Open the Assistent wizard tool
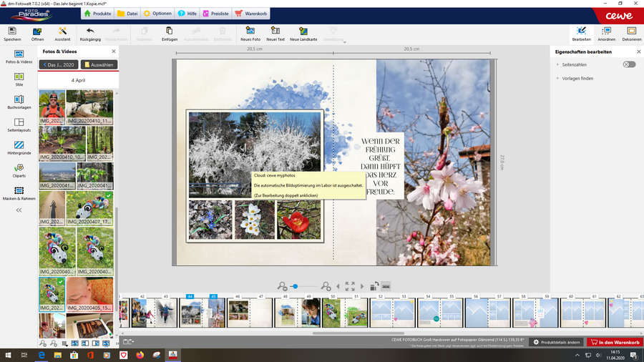 (62, 31)
